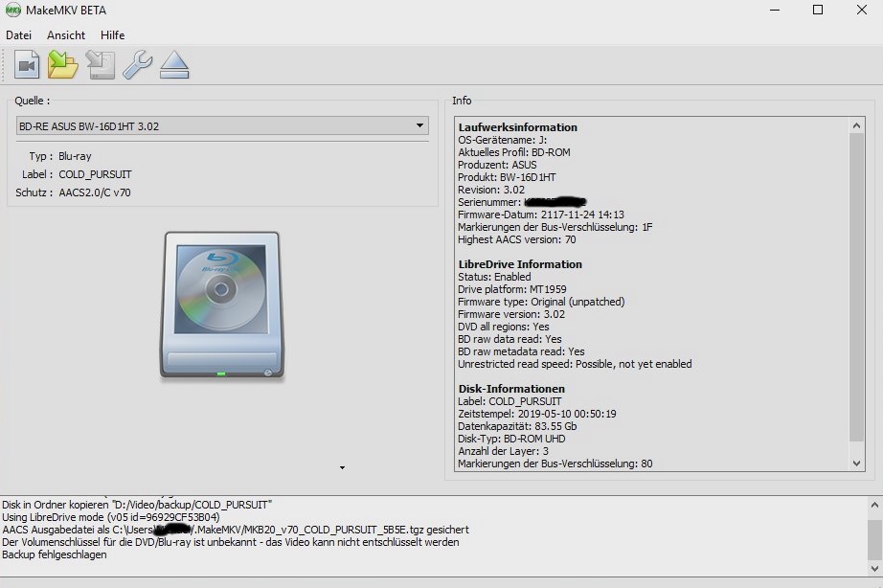The image size is (883, 588).
Task: Click the Open video file toolbar icon
Action: (x=27, y=65)
